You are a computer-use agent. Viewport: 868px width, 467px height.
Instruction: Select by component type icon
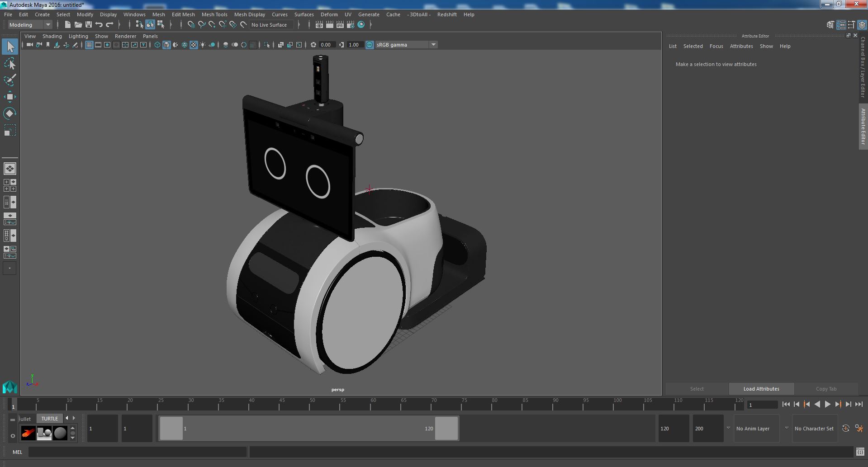pos(161,25)
